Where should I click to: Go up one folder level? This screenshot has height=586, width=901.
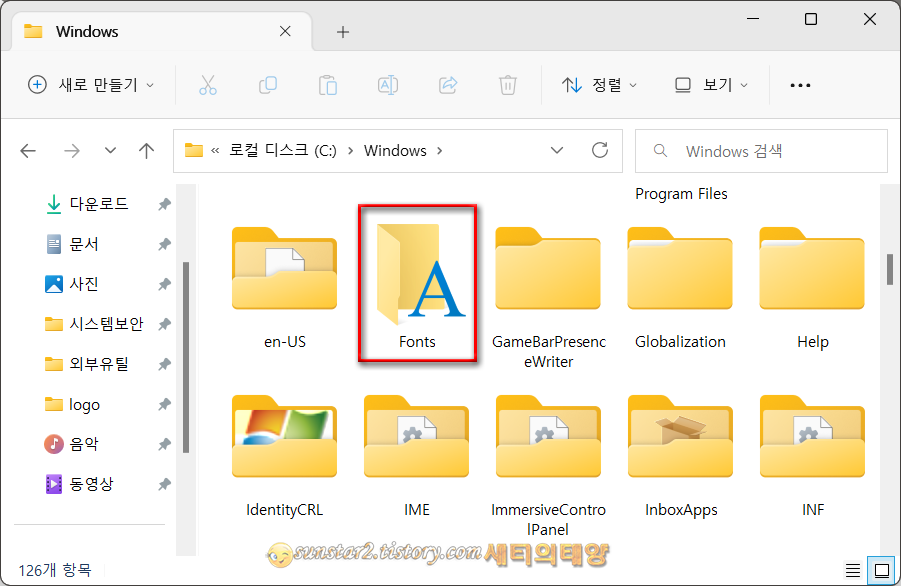tap(146, 150)
